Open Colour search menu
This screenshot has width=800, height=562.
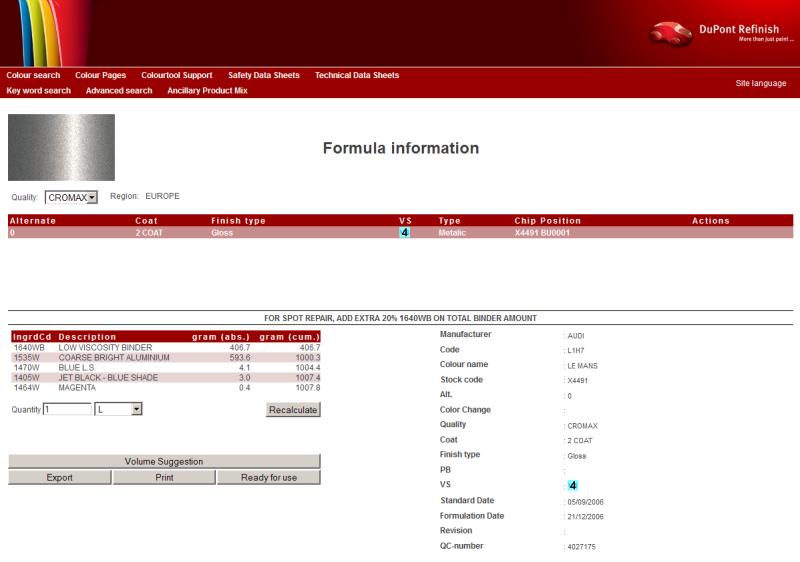point(33,75)
